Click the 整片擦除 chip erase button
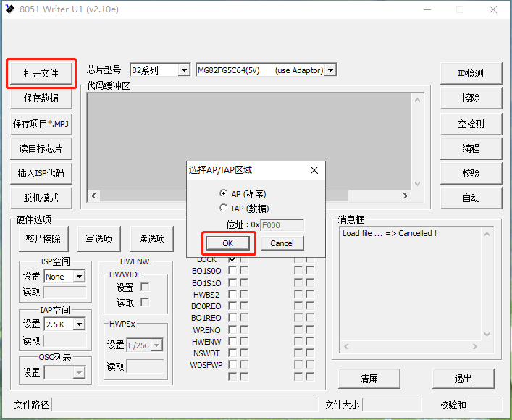Viewport: 512px width, 420px height. [43, 239]
